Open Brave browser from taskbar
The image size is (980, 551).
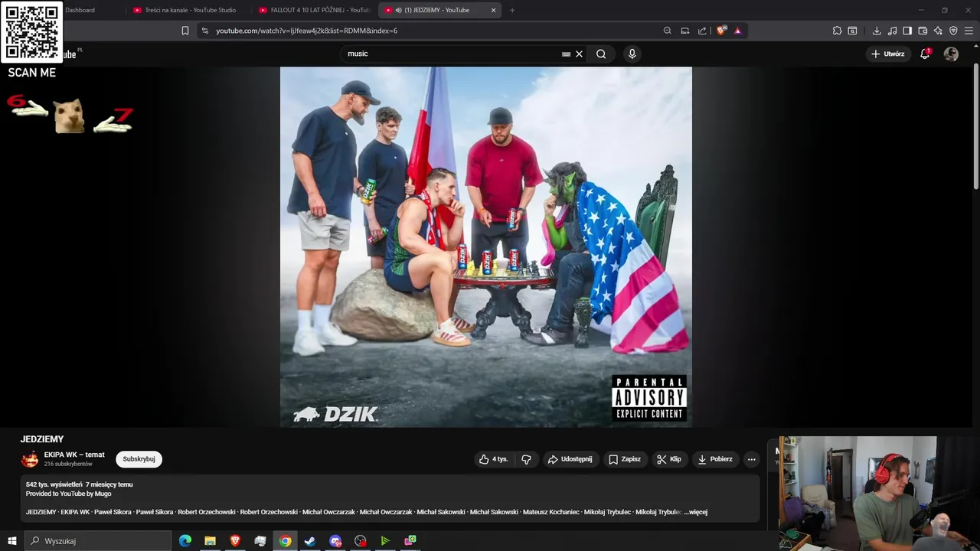(235, 541)
